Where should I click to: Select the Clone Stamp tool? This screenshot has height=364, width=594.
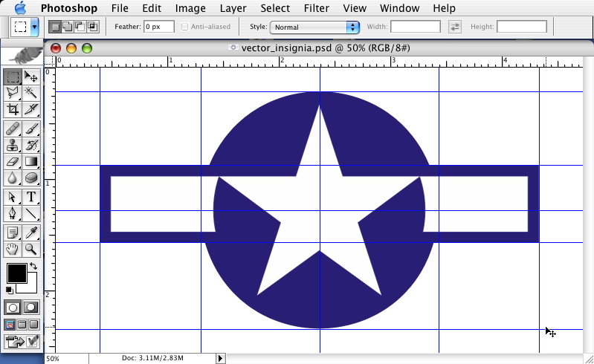(13, 146)
